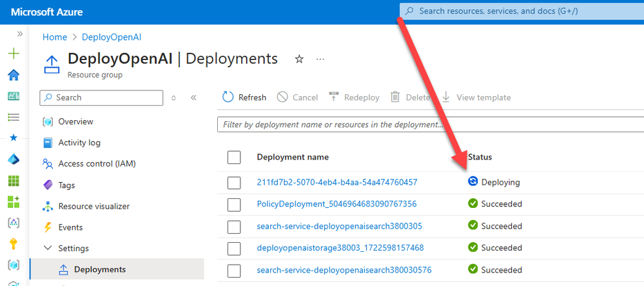
Task: Click View template in toolbar
Action: click(476, 97)
